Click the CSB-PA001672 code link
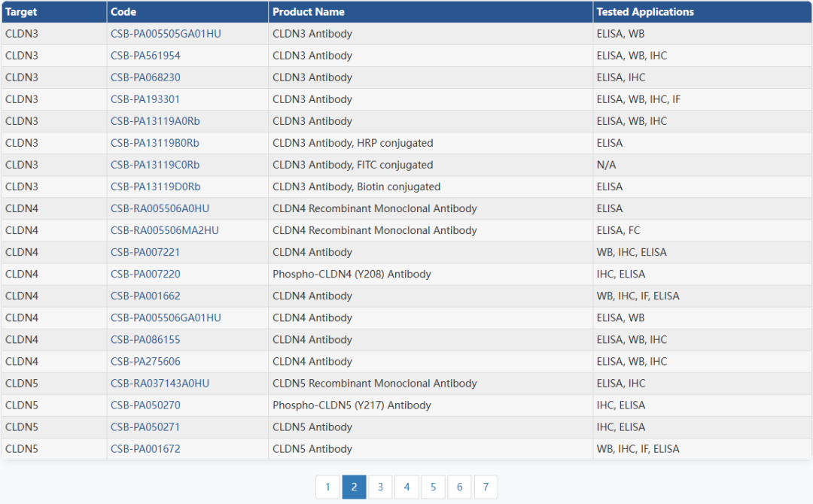813x504 pixels. coord(145,449)
